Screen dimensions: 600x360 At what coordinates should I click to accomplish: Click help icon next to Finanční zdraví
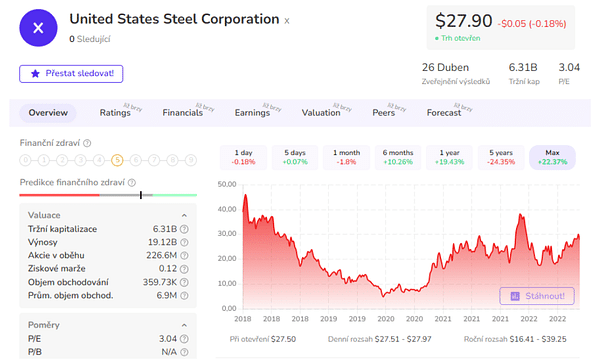click(x=87, y=143)
